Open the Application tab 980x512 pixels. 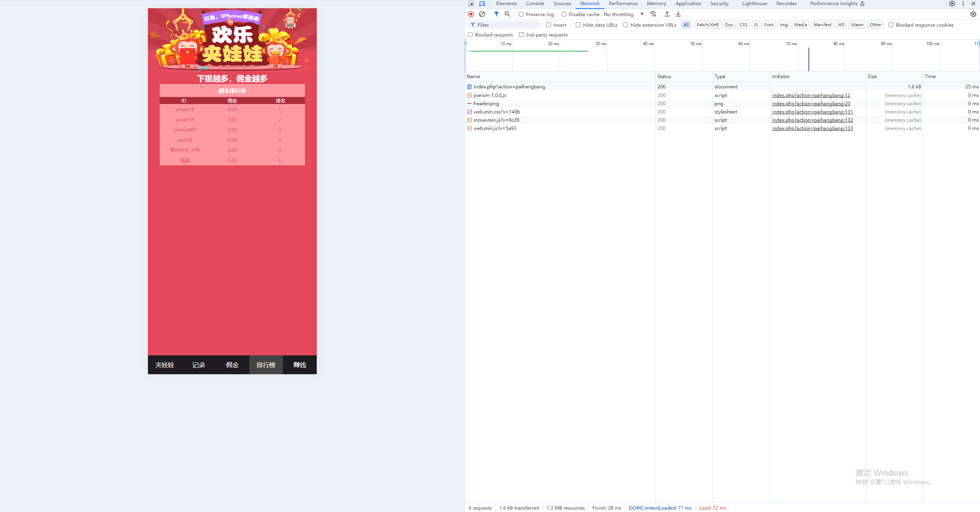click(688, 4)
